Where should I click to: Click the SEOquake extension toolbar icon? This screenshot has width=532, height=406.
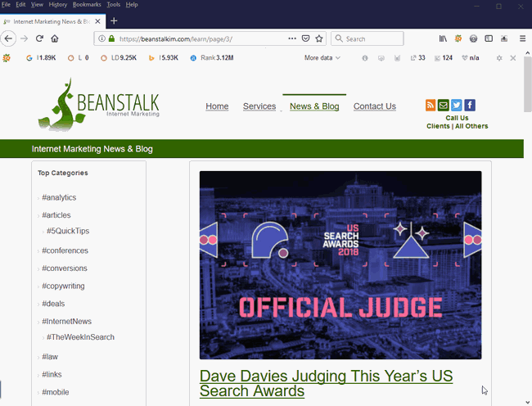[x=458, y=38]
